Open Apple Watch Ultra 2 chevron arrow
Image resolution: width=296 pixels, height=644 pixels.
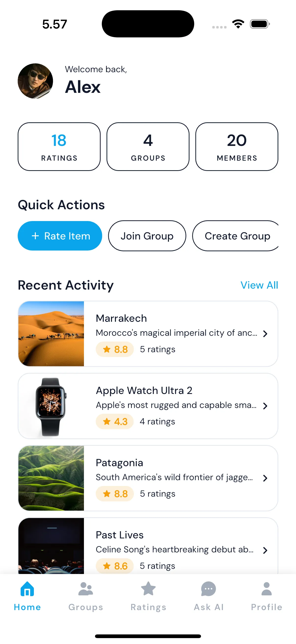(x=265, y=406)
